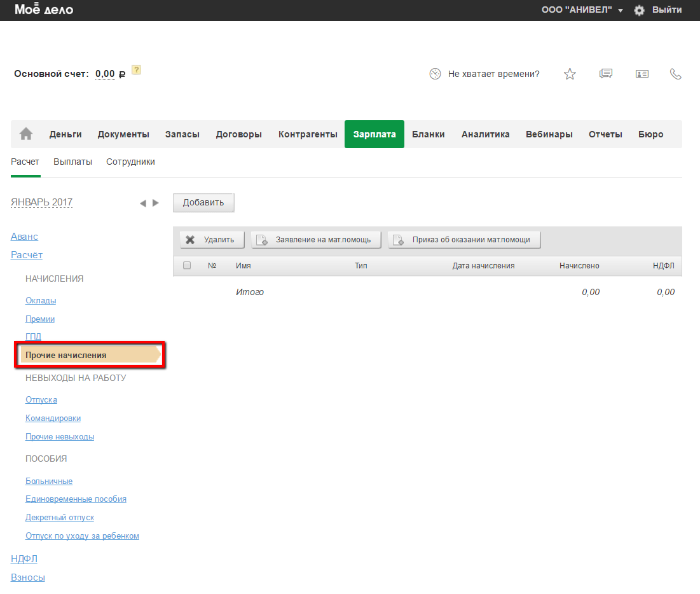Click the yellow question mark help icon
The height and width of the screenshot is (594, 700).
coord(136,70)
